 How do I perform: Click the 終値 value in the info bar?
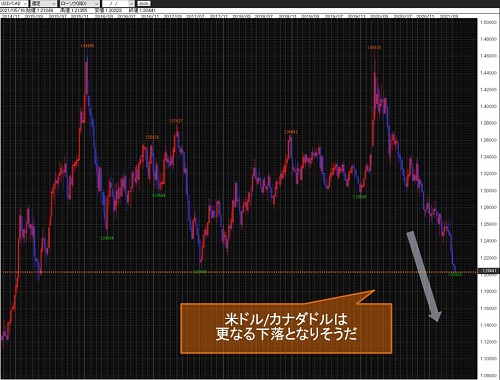pyautogui.click(x=142, y=11)
